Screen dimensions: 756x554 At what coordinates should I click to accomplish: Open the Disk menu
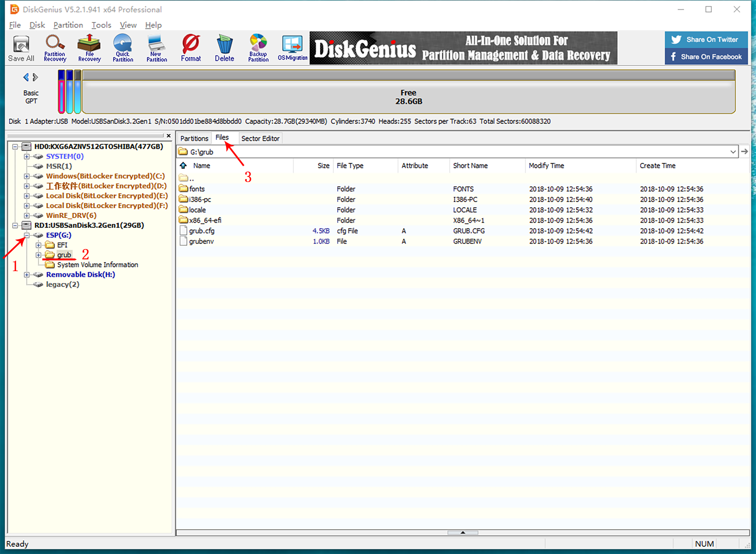37,25
